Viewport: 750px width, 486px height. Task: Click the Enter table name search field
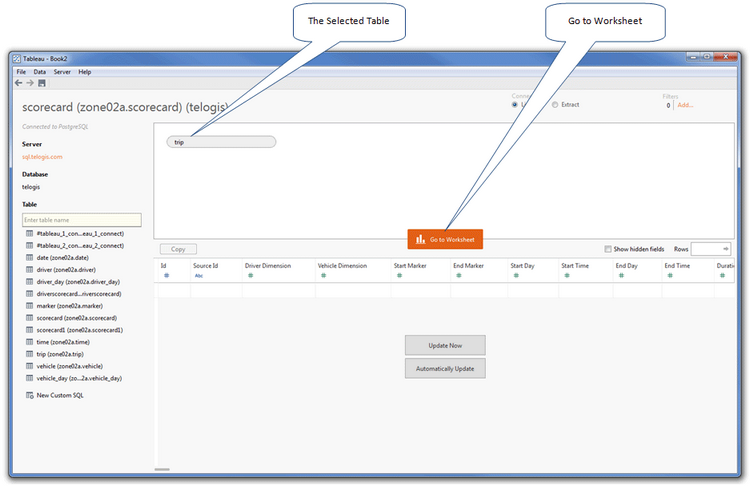[82, 220]
